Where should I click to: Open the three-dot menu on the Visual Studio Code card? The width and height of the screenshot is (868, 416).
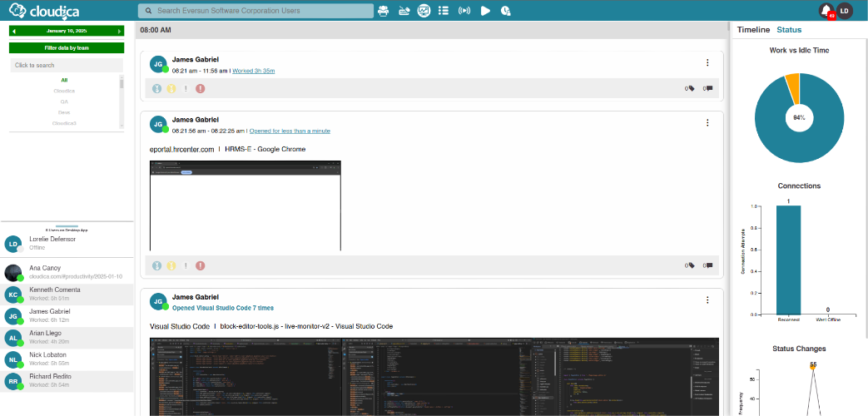707,300
